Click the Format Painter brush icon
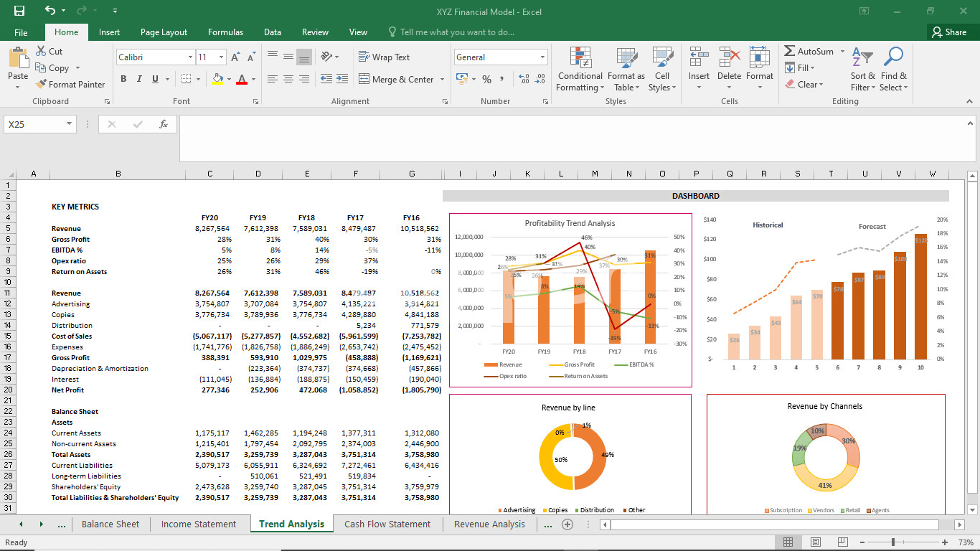980x551 pixels. (x=42, y=85)
